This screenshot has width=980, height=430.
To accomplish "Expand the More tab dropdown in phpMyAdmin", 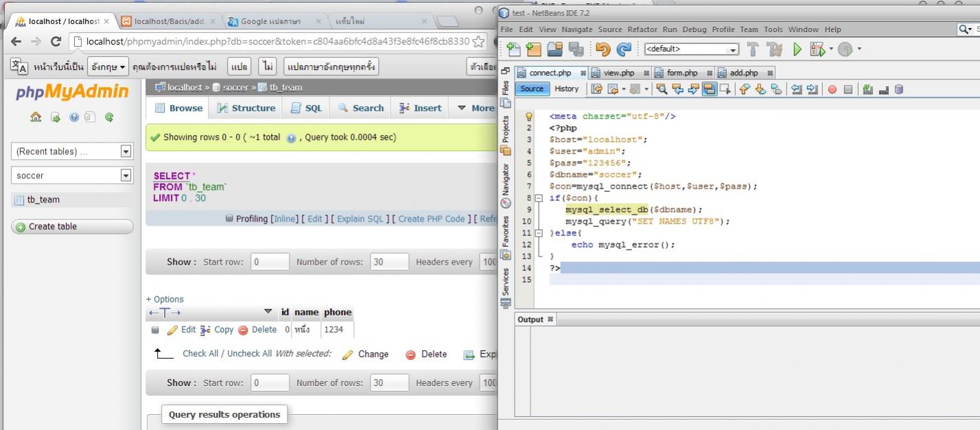I will [476, 108].
